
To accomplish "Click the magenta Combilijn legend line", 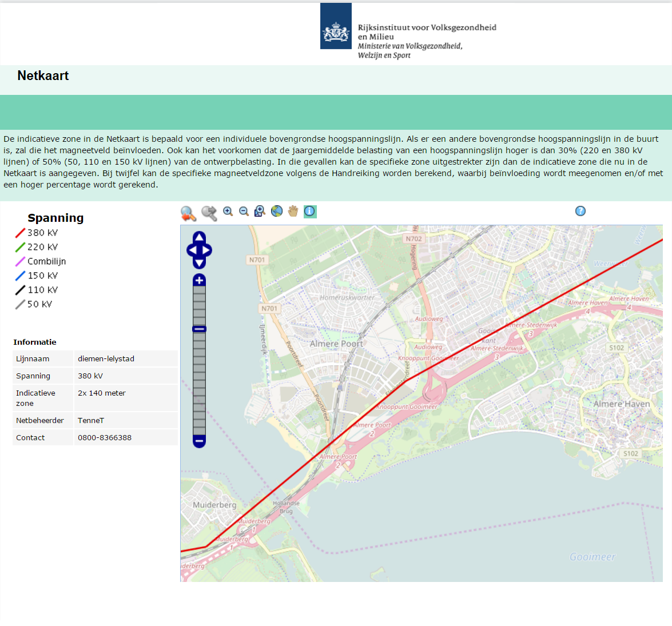I will (x=20, y=261).
